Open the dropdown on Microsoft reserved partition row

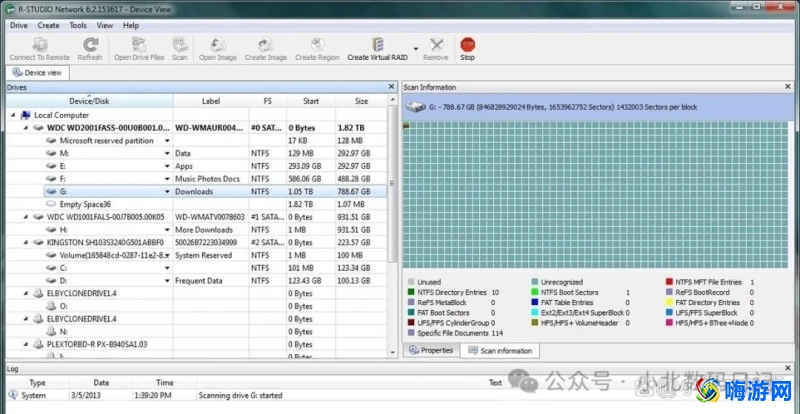pos(167,141)
